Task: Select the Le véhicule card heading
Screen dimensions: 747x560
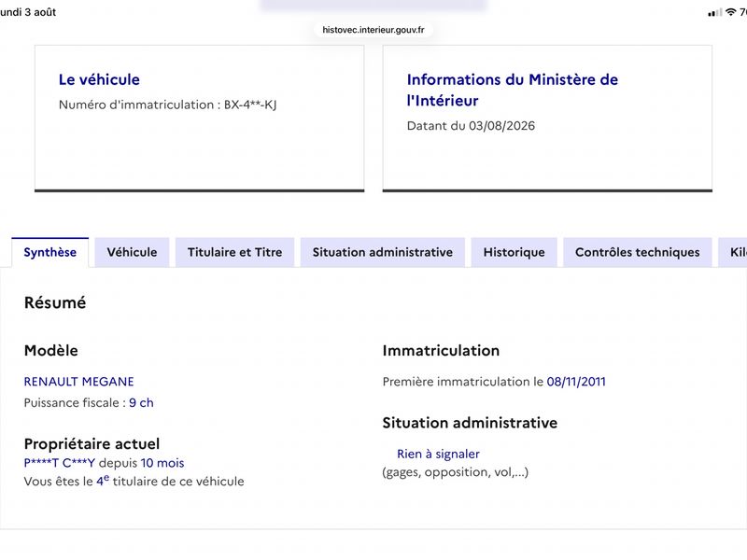Action: [x=99, y=79]
